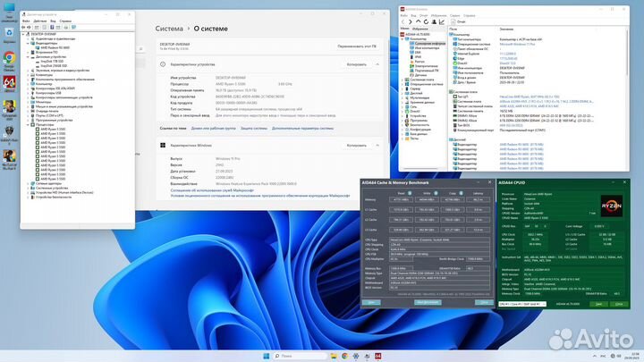The width and height of the screenshot is (644, 362).
Task: Open Сервис menu in AIDA64 window
Action: coord(454,15)
